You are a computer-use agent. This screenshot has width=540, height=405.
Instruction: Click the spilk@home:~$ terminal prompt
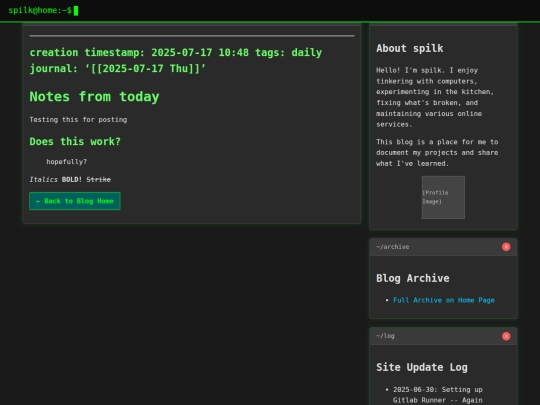40,10
